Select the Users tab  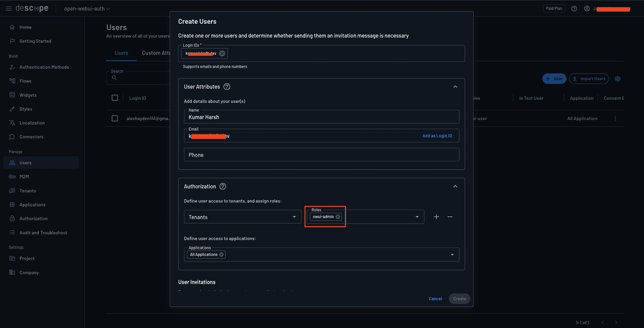[x=121, y=52]
